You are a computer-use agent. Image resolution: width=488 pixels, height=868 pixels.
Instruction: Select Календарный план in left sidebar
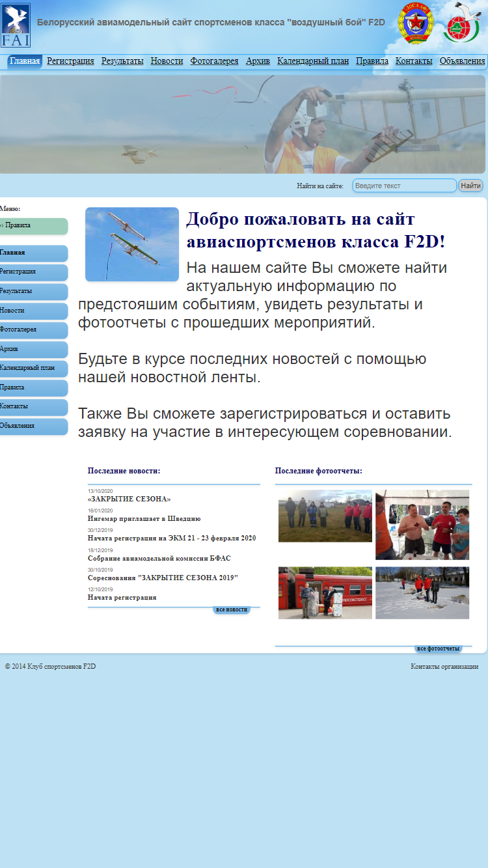point(33,369)
